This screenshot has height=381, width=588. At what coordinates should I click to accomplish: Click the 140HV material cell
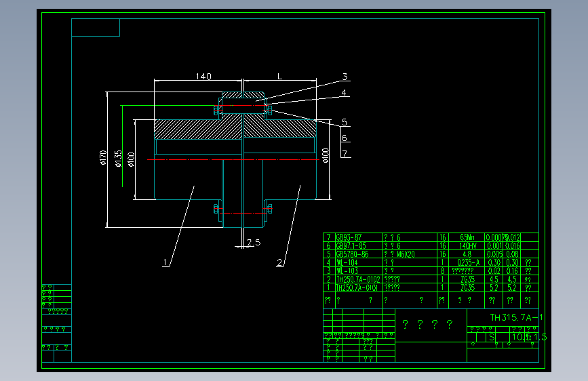point(468,245)
